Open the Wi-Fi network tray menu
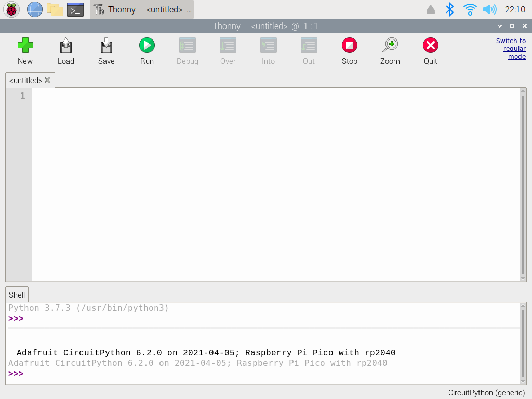 (470, 9)
